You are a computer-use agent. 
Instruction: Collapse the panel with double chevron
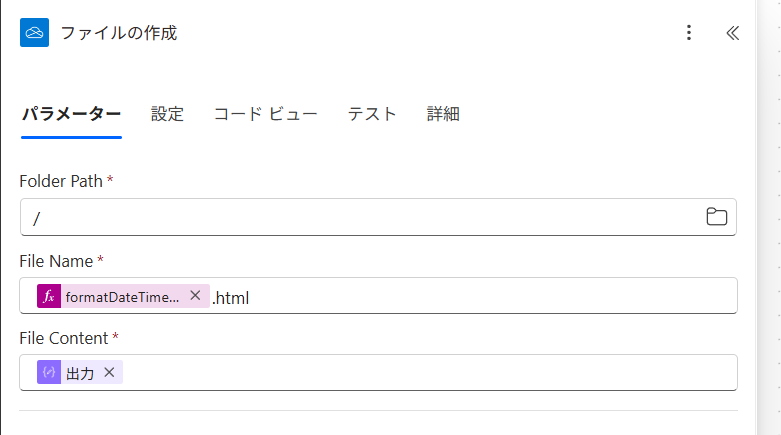click(732, 33)
